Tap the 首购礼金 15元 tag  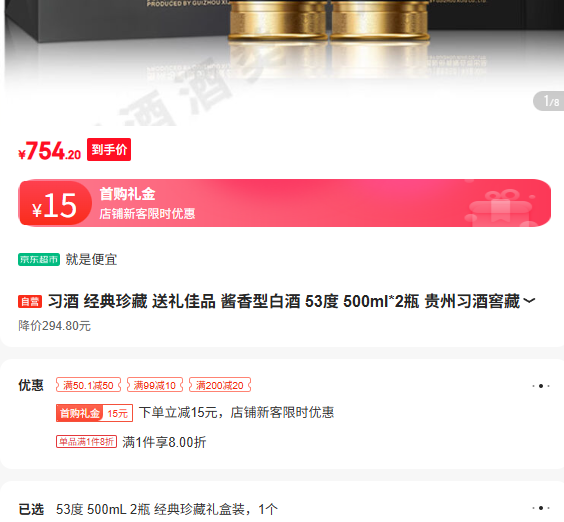94,413
